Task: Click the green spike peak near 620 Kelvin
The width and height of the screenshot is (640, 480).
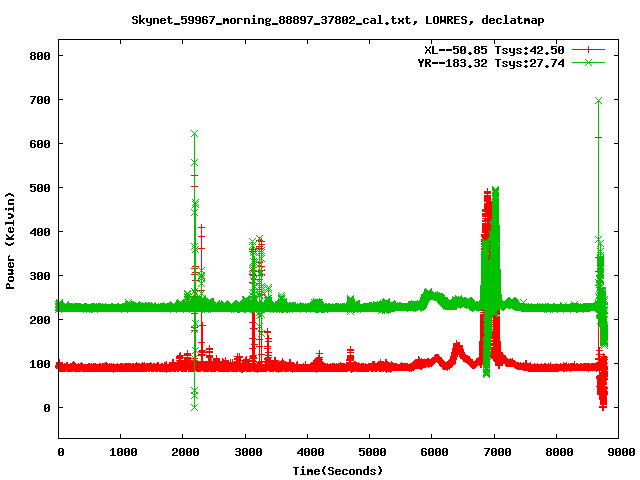Action: point(194,134)
